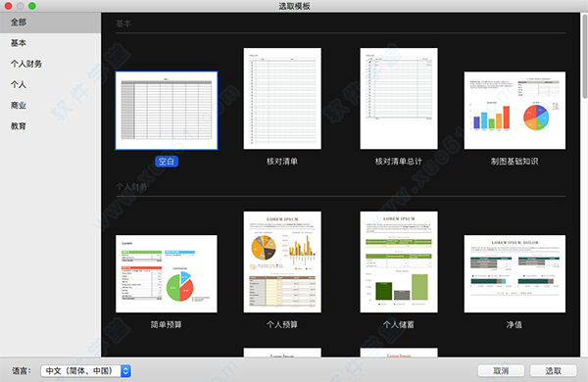Click the 取消 cancel button

click(501, 371)
